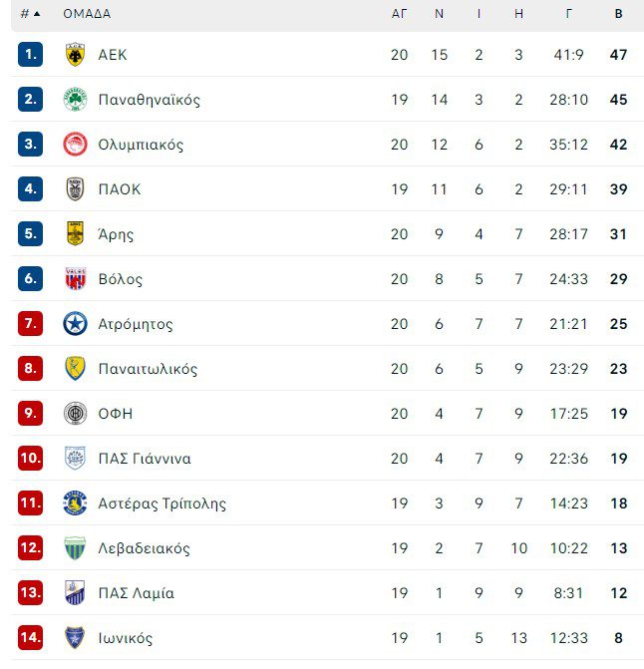This screenshot has width=644, height=669.
Task: Open the Αστέρας Τρίπολης team page
Action: [161, 503]
